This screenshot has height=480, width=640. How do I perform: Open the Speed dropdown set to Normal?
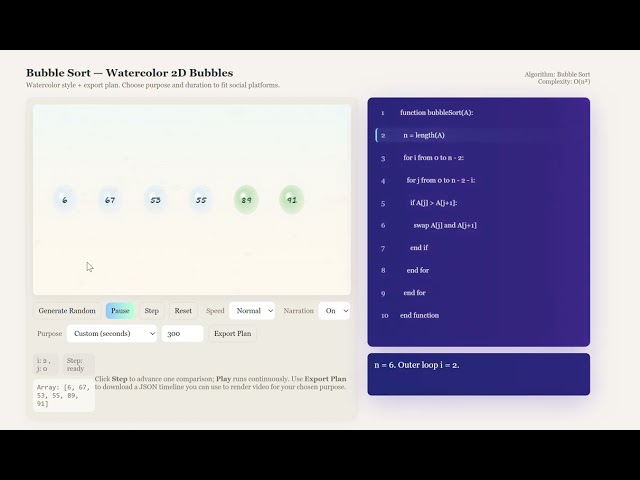(252, 311)
